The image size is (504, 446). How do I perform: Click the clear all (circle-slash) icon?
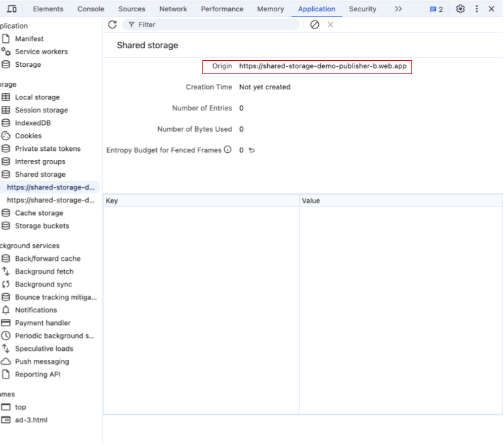(315, 24)
